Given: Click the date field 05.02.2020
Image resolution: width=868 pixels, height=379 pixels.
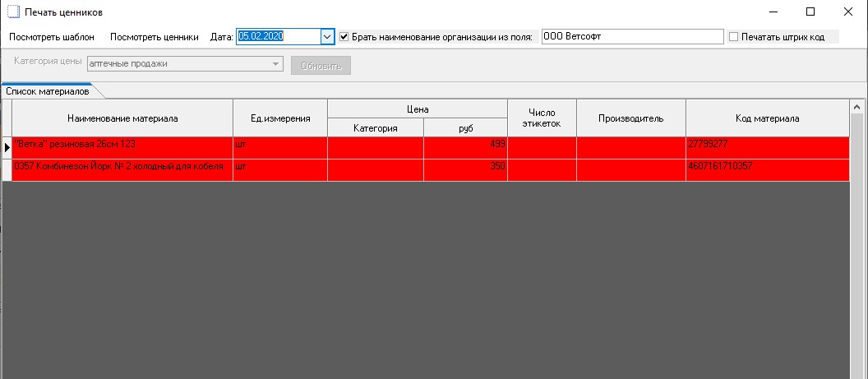Looking at the screenshot, I should [x=277, y=37].
